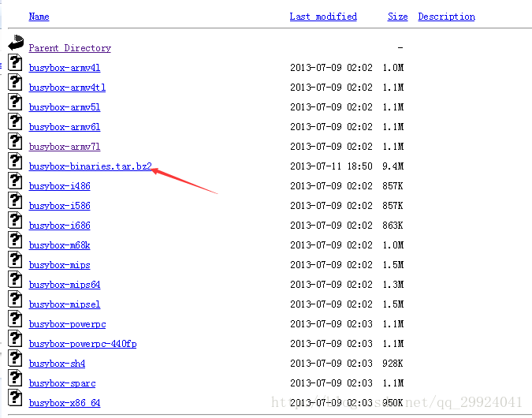Viewport: 532px width, 418px height.
Task: Sort listing by Description column
Action: 447,17
